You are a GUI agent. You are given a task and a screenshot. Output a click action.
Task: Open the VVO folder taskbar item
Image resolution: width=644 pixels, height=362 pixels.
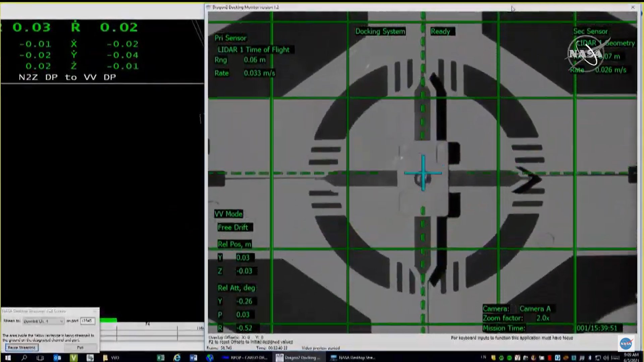111,358
